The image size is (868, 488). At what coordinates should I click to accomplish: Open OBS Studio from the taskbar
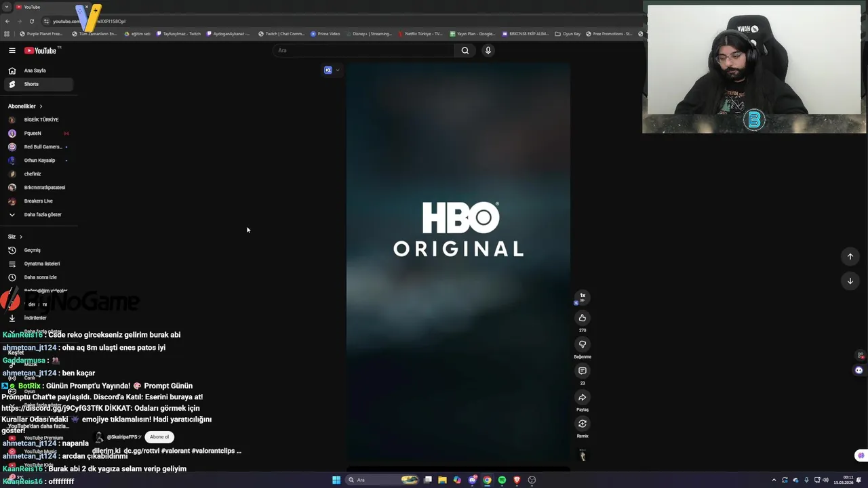(532, 480)
